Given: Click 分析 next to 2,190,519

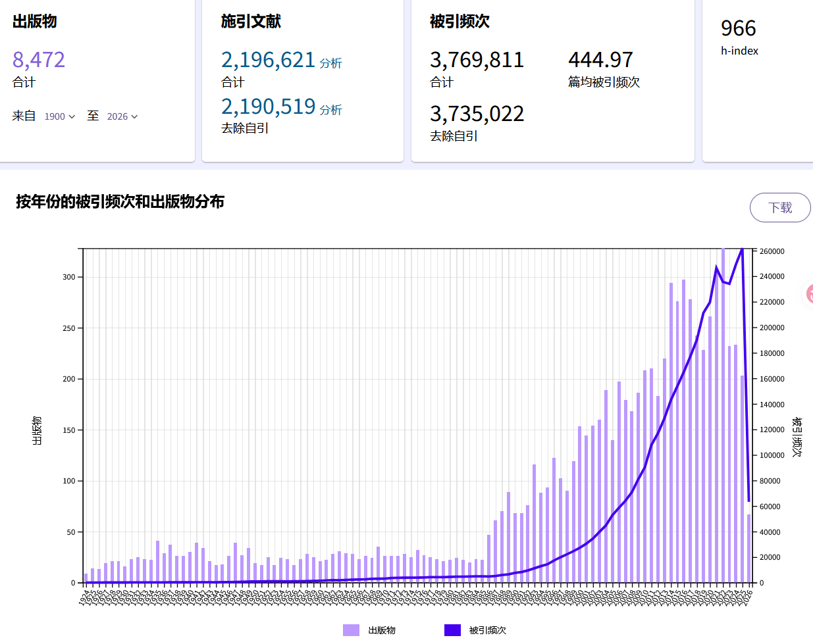Looking at the screenshot, I should [330, 110].
